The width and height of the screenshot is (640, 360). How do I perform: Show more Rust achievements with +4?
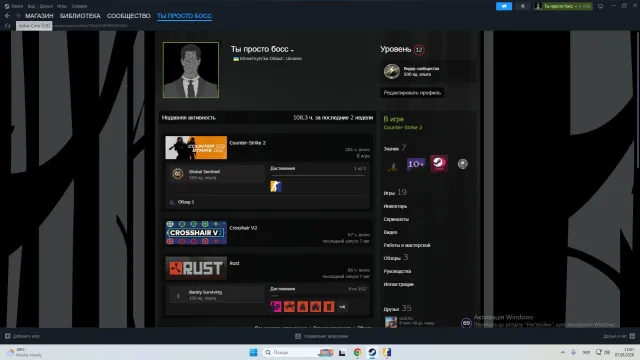coord(342,307)
